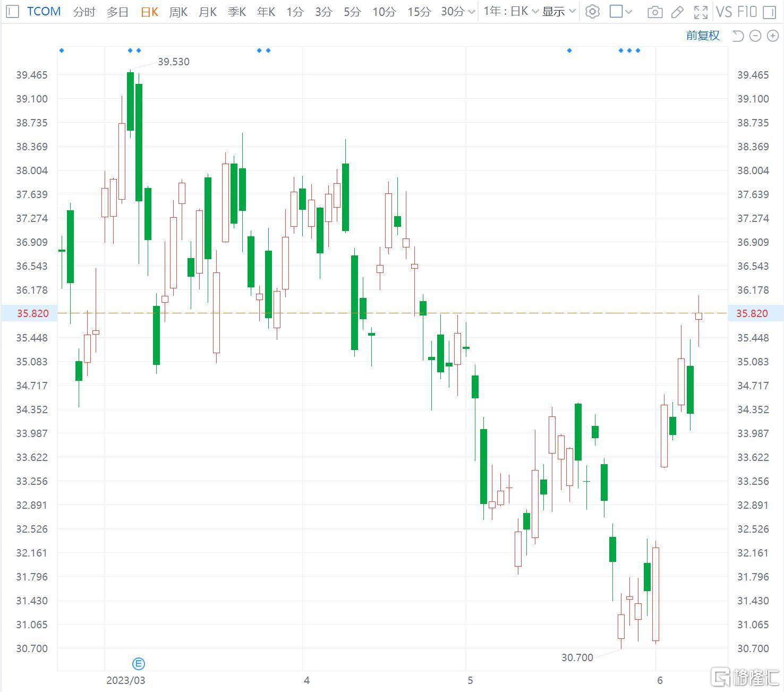Switch to 3分 three-minute chart
The image size is (784, 692).
point(323,12)
